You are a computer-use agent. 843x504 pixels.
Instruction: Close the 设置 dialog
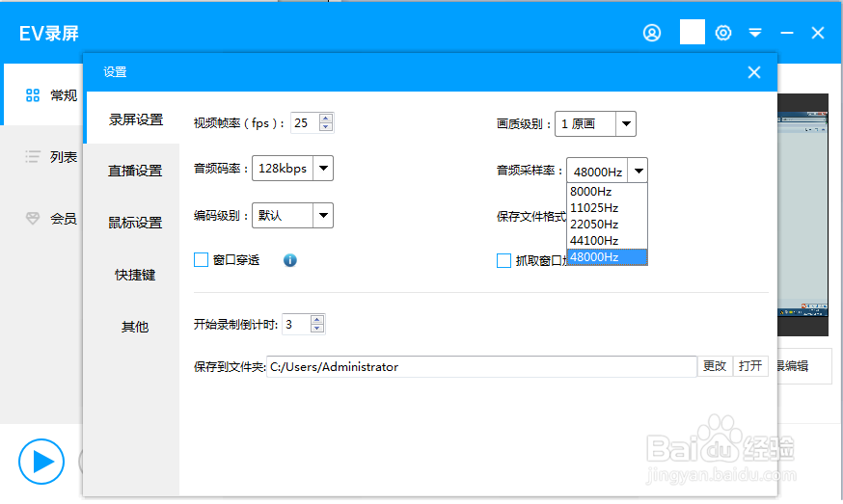click(753, 72)
